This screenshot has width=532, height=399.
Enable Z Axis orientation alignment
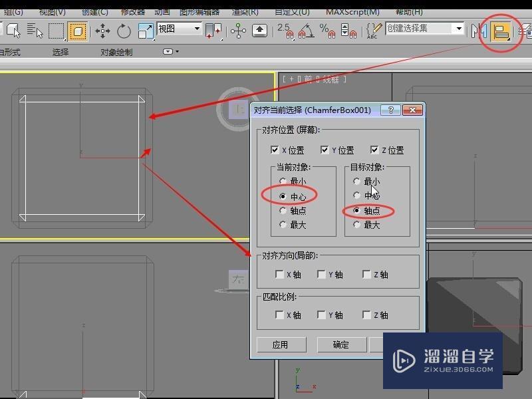tap(367, 274)
